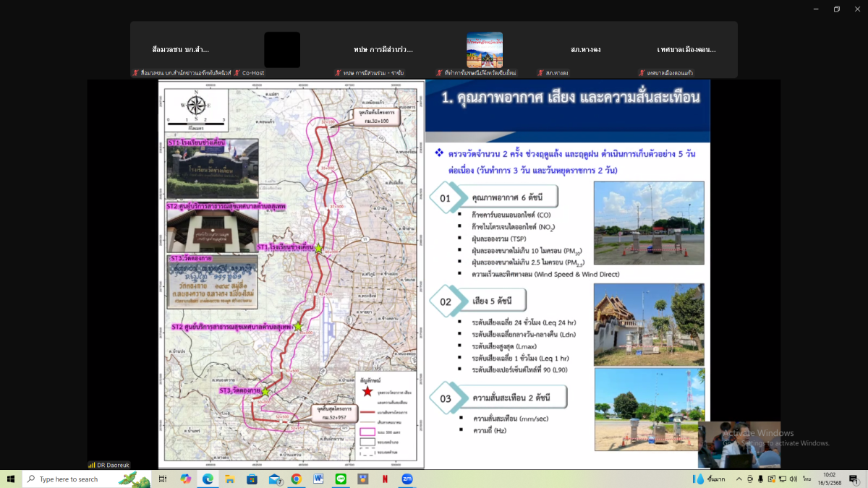Launch Microsoft Edge from the taskbar
Viewport: 868px width, 488px height.
(208, 479)
